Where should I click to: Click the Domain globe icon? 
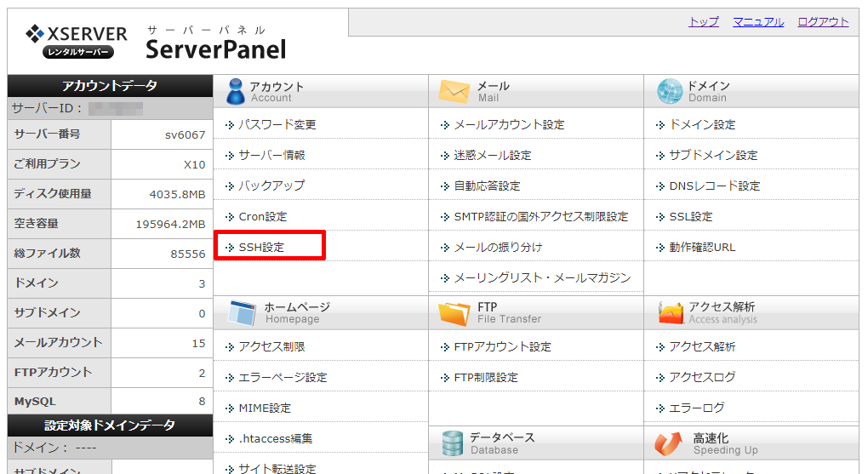[670, 91]
